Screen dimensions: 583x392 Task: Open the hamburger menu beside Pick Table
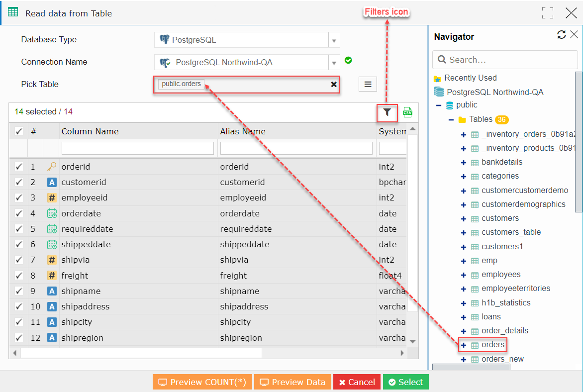pos(368,84)
